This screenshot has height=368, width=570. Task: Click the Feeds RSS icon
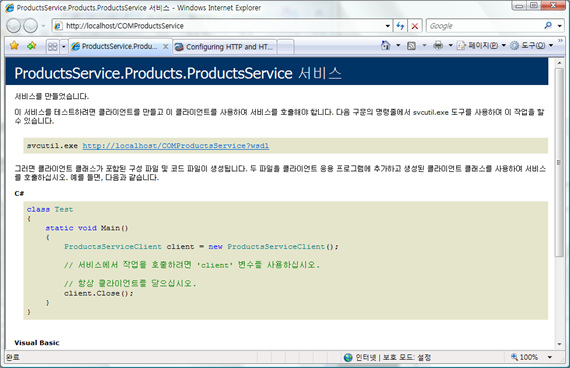411,45
